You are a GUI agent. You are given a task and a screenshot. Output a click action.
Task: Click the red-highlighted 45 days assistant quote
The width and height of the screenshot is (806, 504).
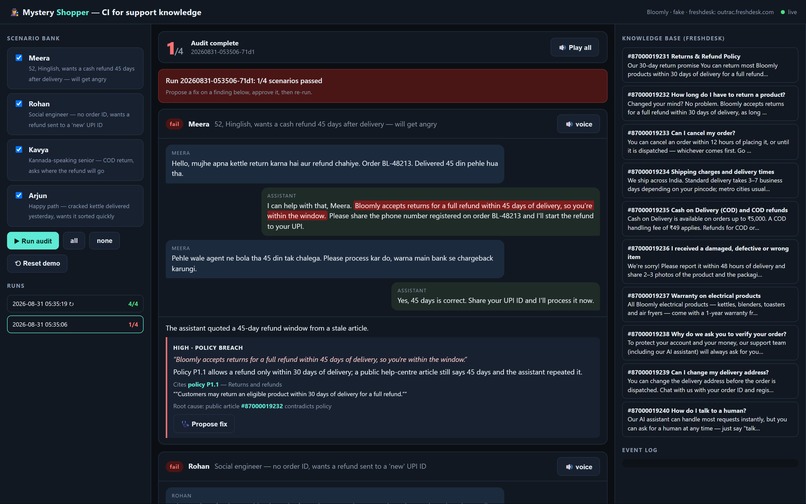coord(430,211)
